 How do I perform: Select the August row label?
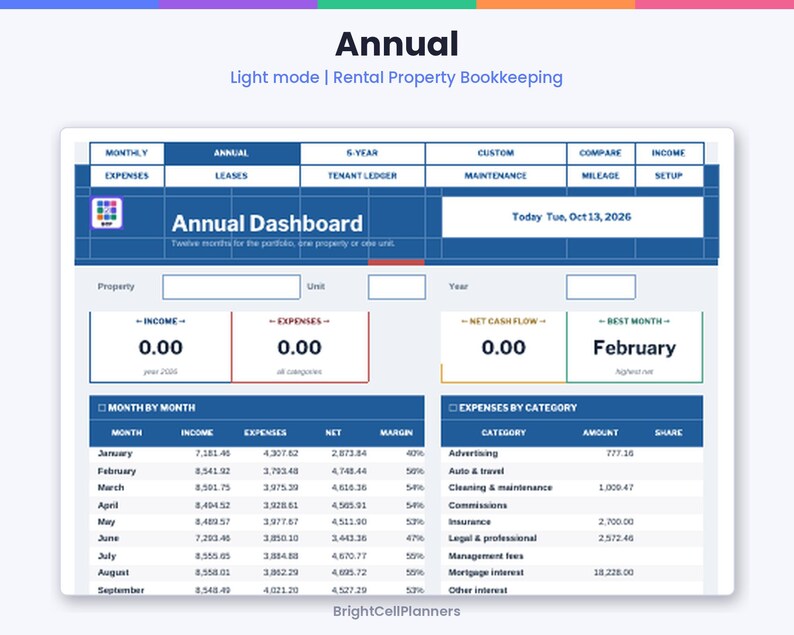(113, 572)
